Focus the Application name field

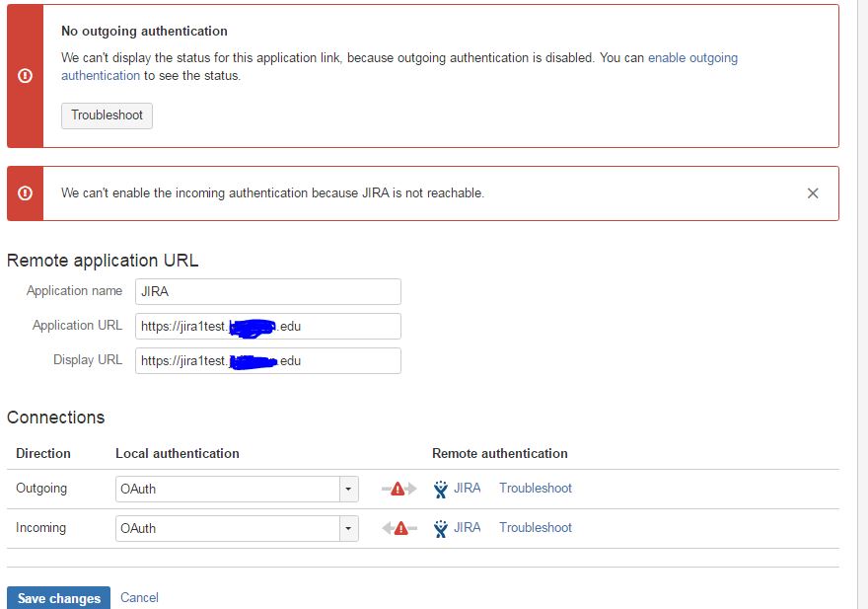(268, 291)
